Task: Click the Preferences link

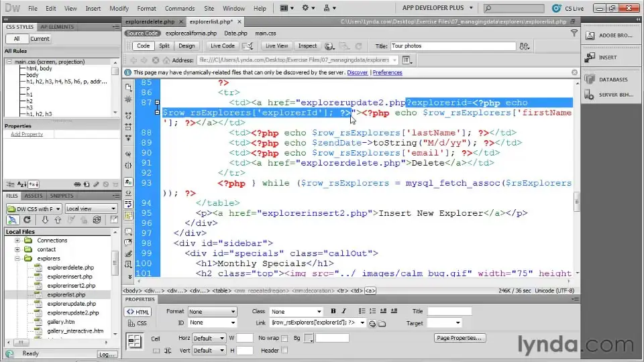Action: pyautogui.click(x=387, y=72)
